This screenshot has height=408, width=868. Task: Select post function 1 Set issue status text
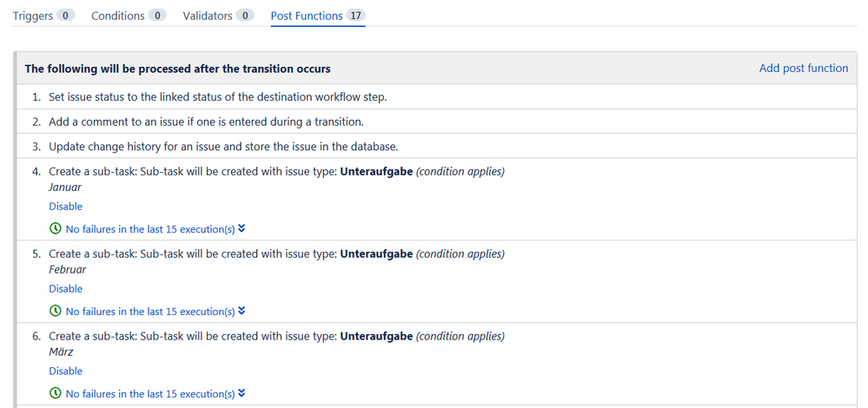point(217,96)
